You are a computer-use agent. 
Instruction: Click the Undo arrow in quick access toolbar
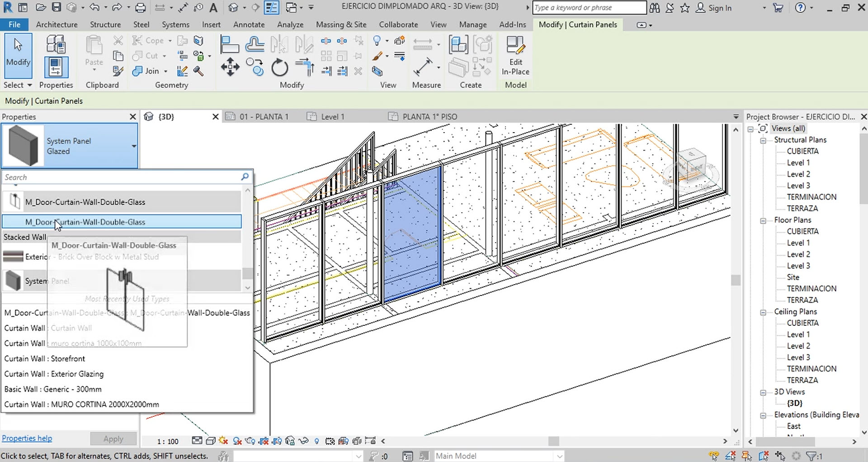pyautogui.click(x=94, y=8)
